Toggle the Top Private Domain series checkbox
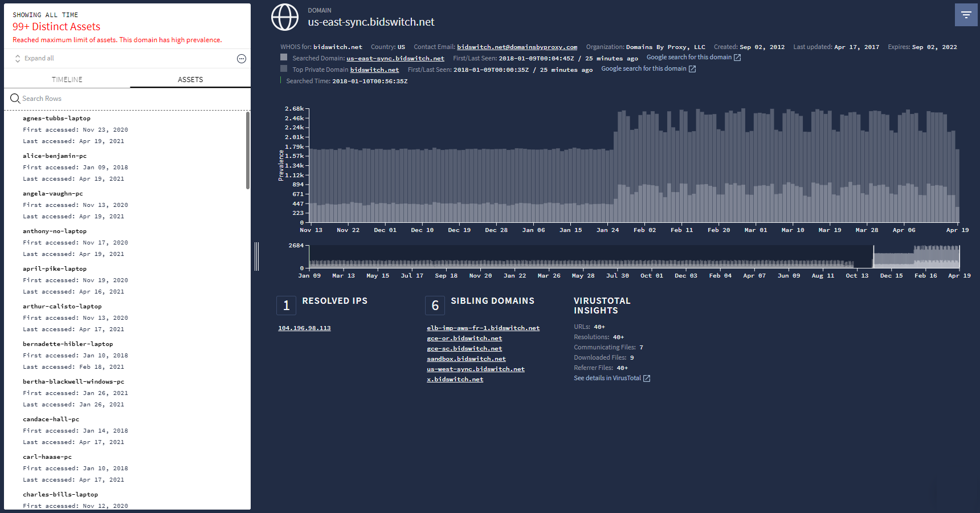Image resolution: width=980 pixels, height=513 pixels. coord(283,68)
